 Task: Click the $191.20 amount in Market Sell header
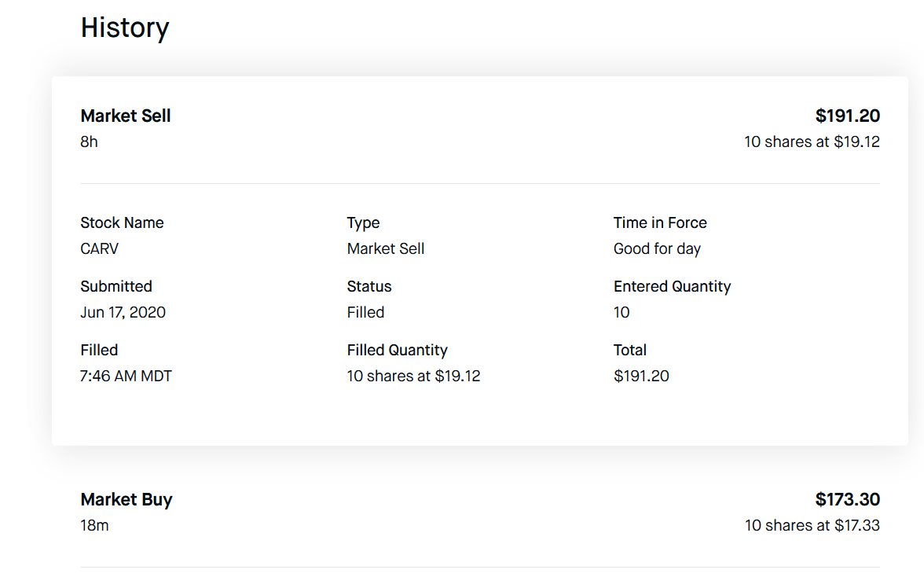(847, 116)
